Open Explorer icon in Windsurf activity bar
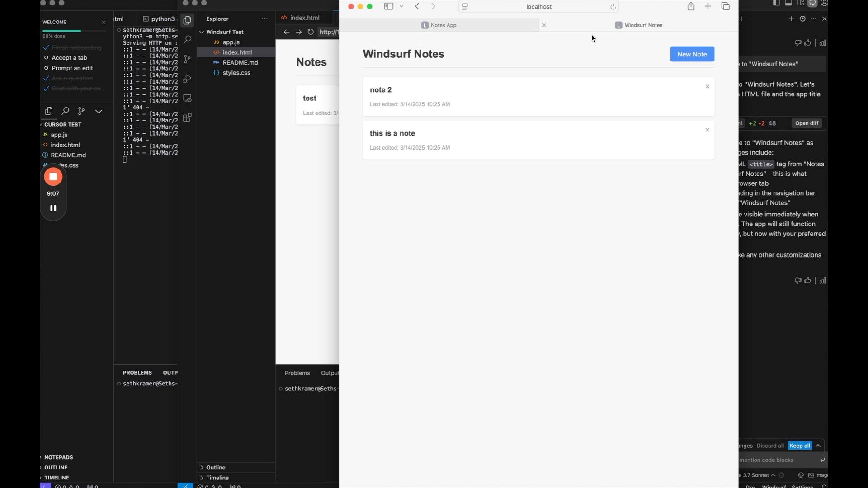The height and width of the screenshot is (488, 868). coord(187,20)
